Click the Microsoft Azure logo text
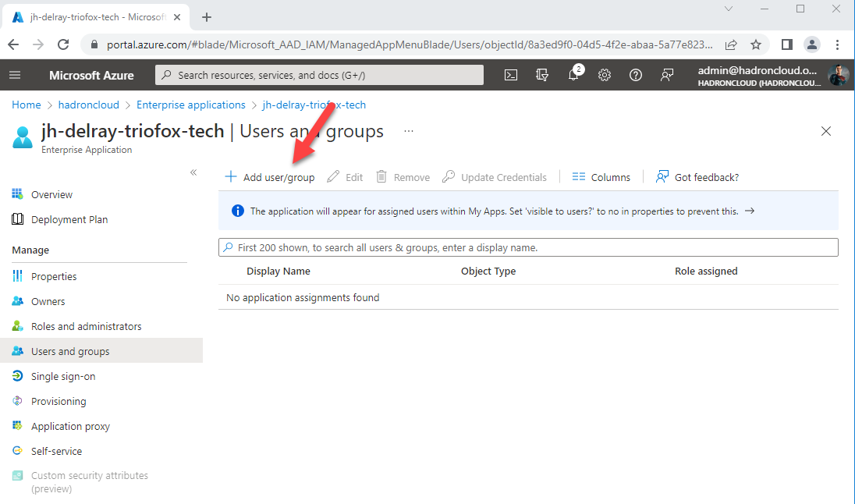This screenshot has height=504, width=855. click(x=91, y=75)
